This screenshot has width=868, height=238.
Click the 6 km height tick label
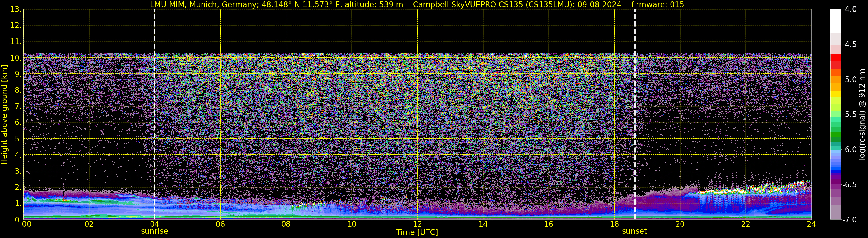[18, 122]
